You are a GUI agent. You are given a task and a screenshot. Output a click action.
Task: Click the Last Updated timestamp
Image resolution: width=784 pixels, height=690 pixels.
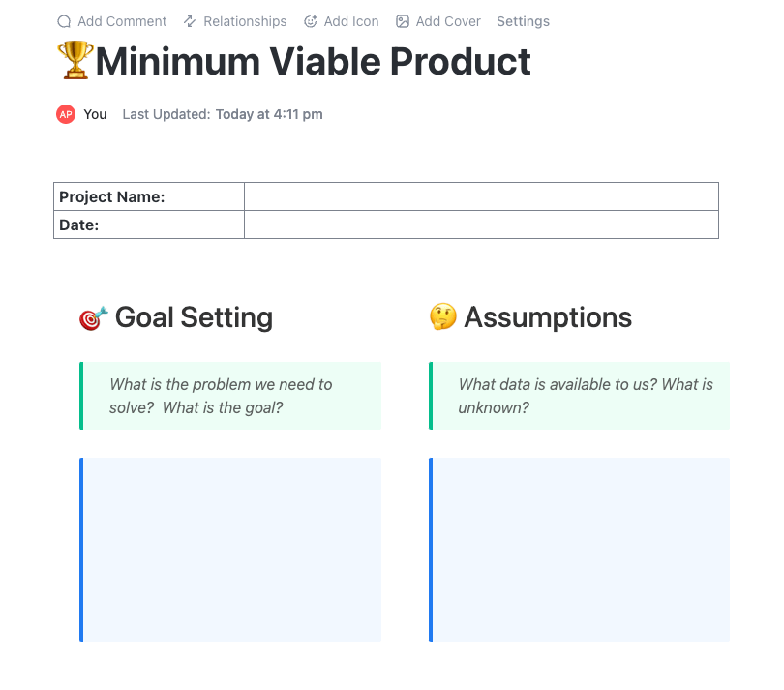click(x=269, y=114)
